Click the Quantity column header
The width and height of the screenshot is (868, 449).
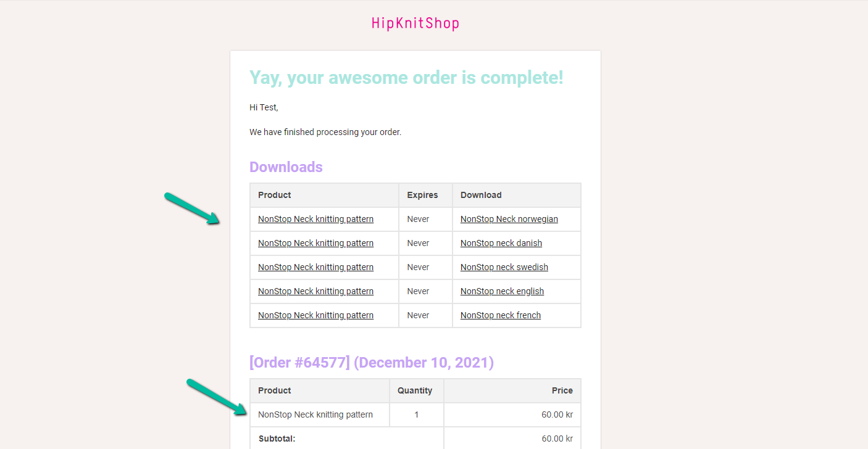tap(415, 390)
